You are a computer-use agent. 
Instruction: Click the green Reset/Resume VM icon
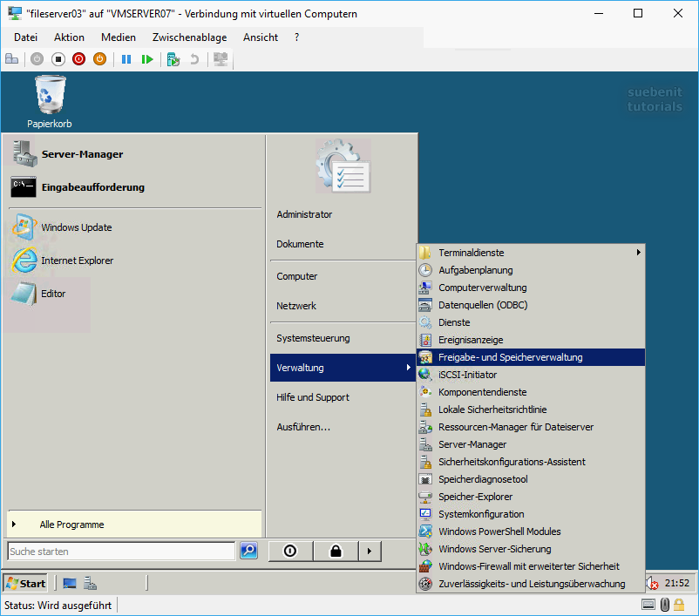[147, 59]
